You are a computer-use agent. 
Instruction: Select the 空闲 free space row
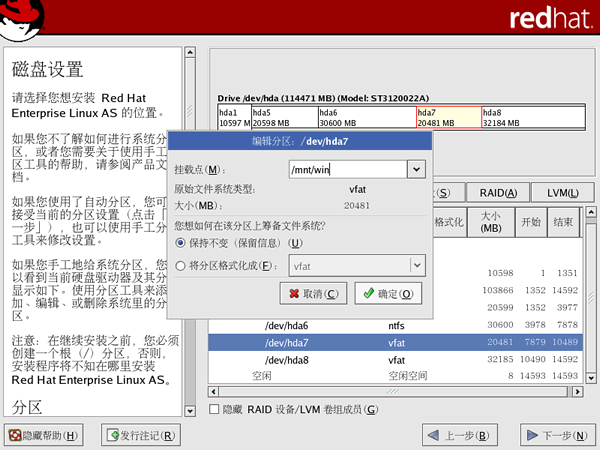395,376
